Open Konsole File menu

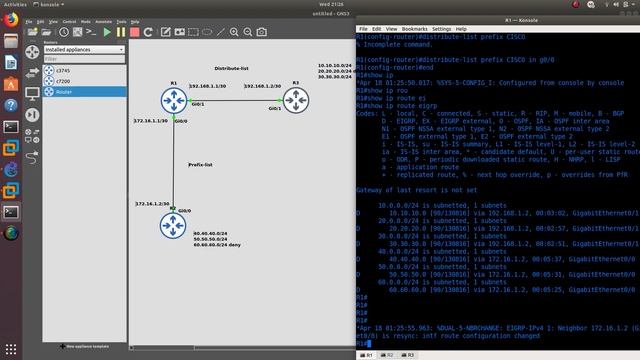click(363, 29)
